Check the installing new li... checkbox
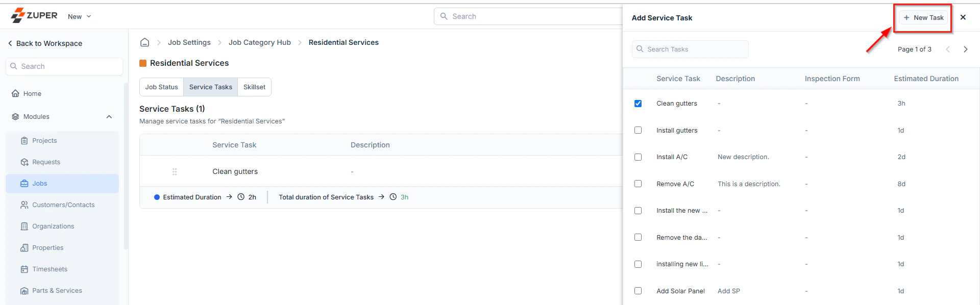 [638, 264]
